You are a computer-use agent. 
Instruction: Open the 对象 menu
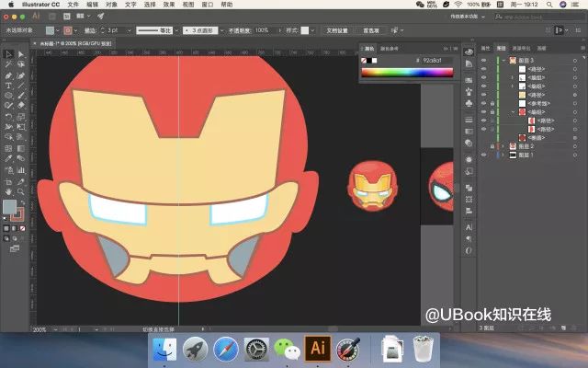[111, 5]
